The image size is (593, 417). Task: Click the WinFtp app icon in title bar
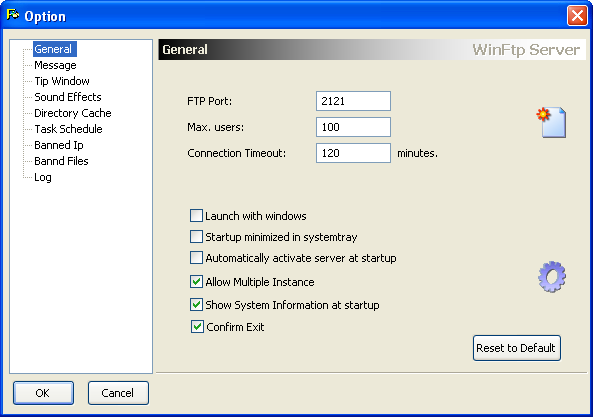pyautogui.click(x=12, y=16)
